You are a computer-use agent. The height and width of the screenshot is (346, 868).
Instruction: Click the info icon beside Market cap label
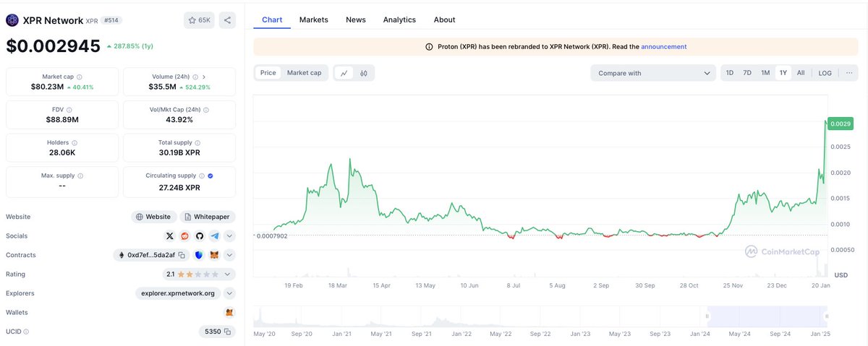[80, 77]
